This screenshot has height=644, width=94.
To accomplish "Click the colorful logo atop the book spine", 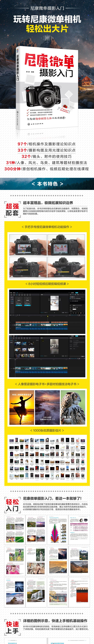I will 17,50.
